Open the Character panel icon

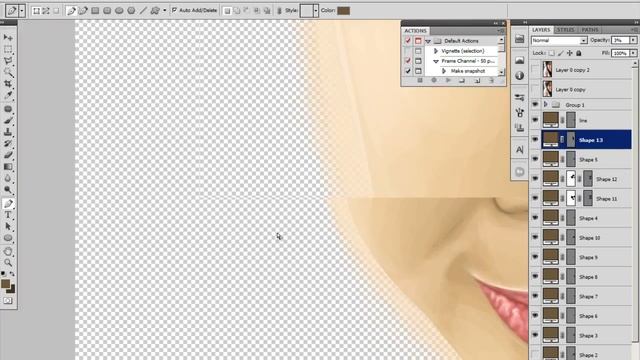coord(519,149)
